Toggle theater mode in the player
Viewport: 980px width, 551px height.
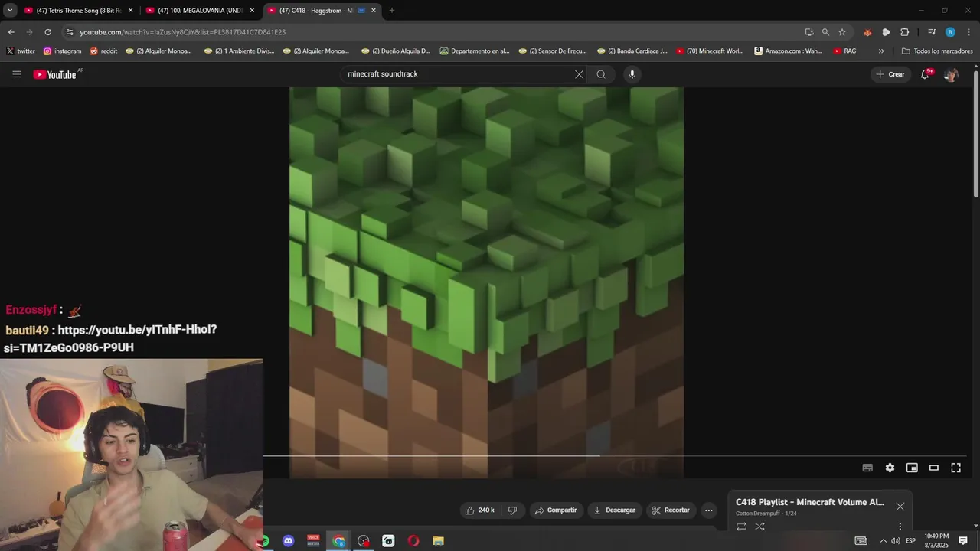(x=934, y=468)
